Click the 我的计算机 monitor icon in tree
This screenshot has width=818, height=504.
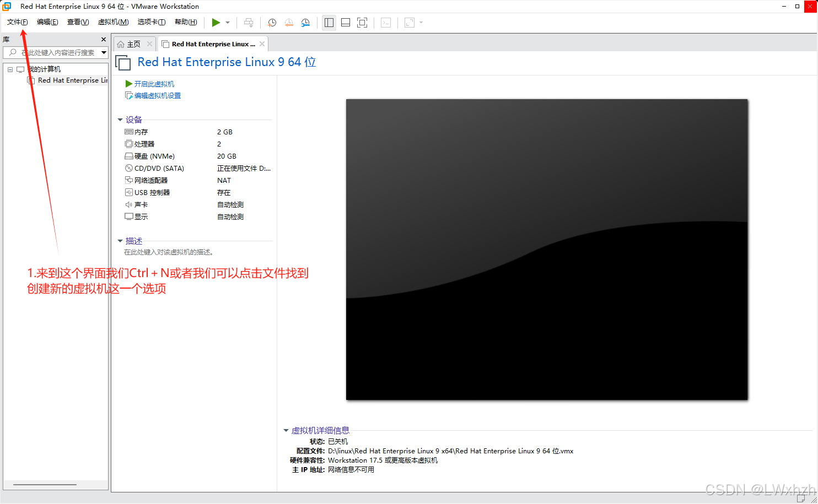point(20,69)
